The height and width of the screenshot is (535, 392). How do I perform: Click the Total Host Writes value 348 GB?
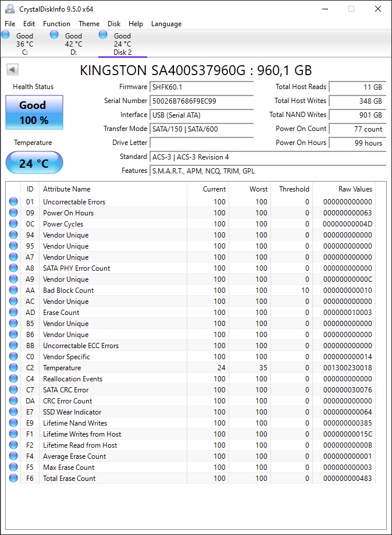coord(358,101)
